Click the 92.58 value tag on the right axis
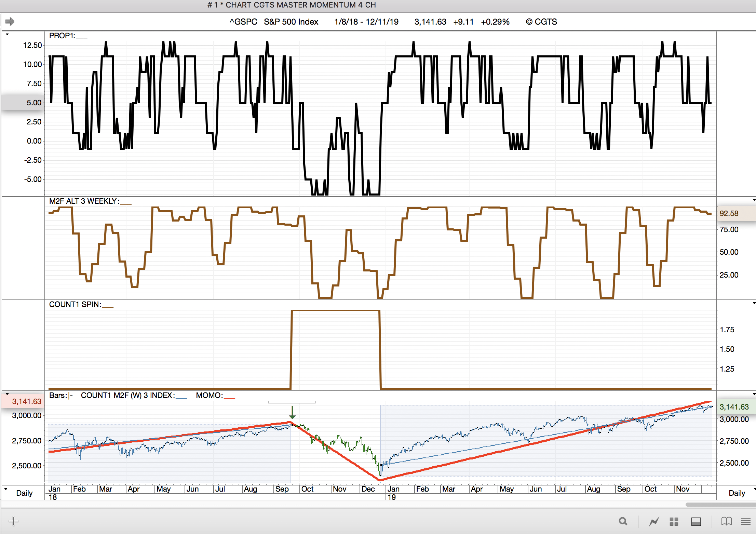The width and height of the screenshot is (756, 534). pos(729,213)
